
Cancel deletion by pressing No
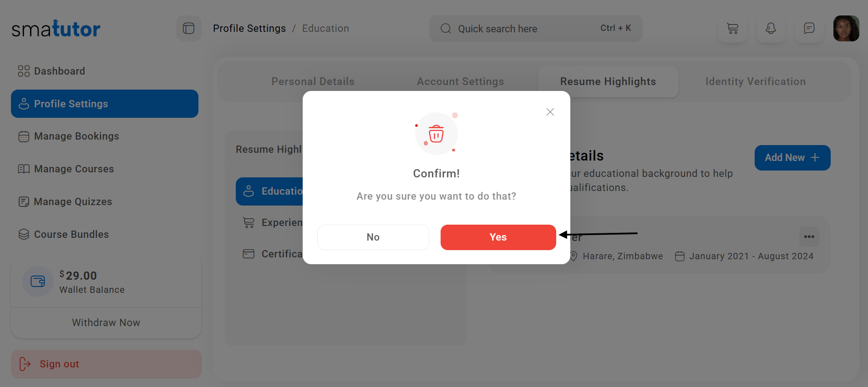pos(373,237)
